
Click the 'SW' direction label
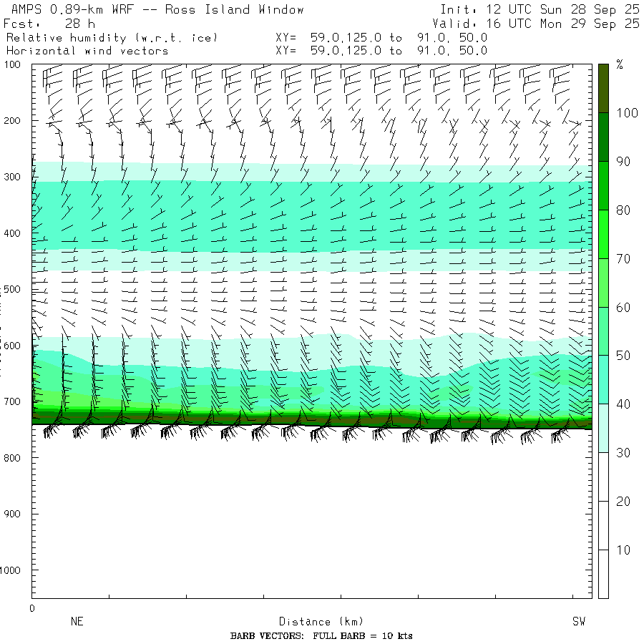(579, 621)
